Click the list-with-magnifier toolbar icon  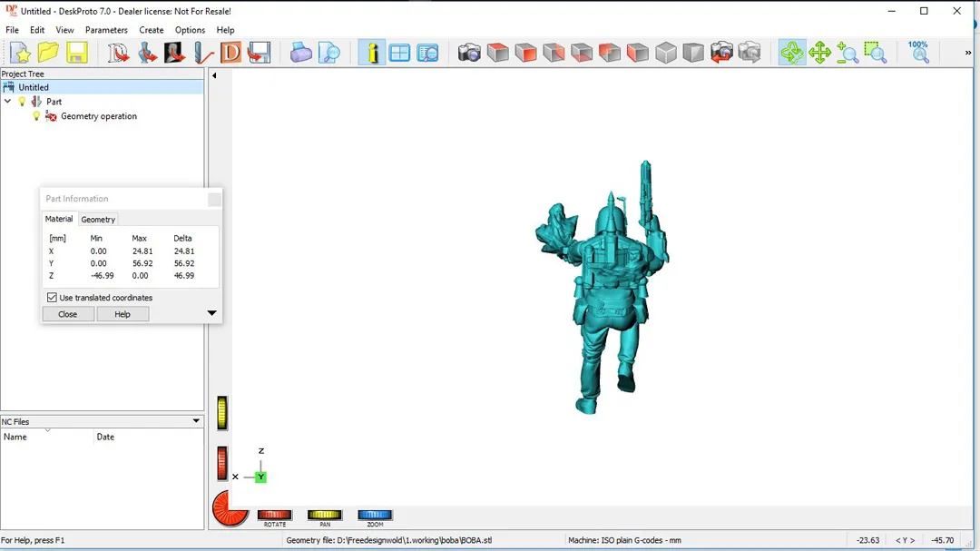(x=427, y=54)
